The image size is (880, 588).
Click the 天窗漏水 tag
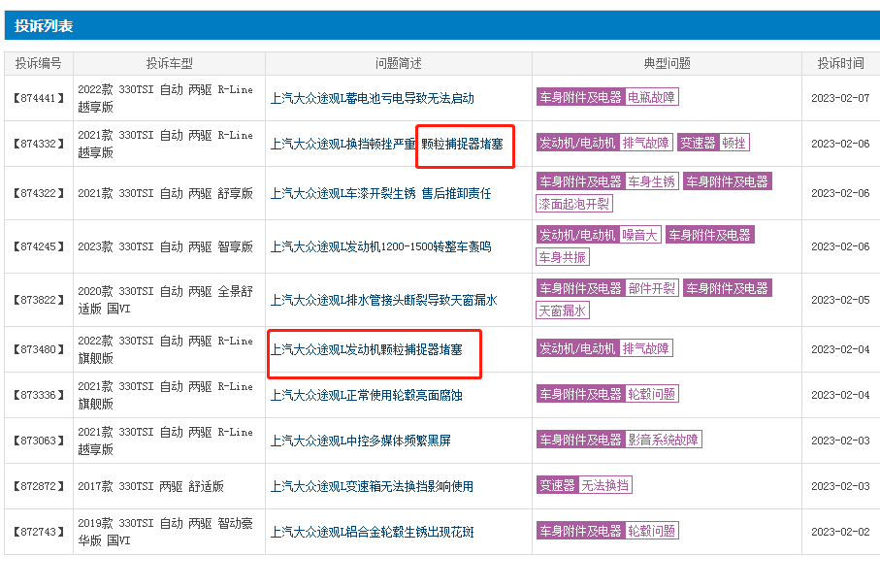(x=563, y=310)
